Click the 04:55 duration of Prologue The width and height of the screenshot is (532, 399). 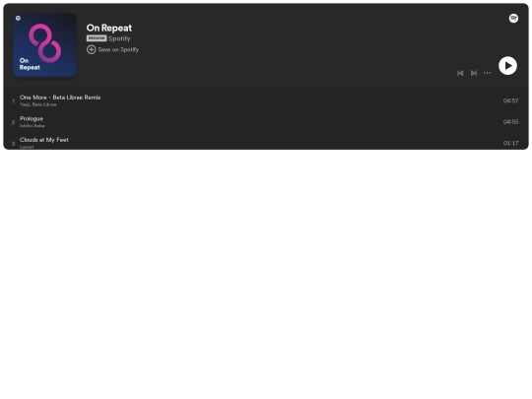(510, 122)
